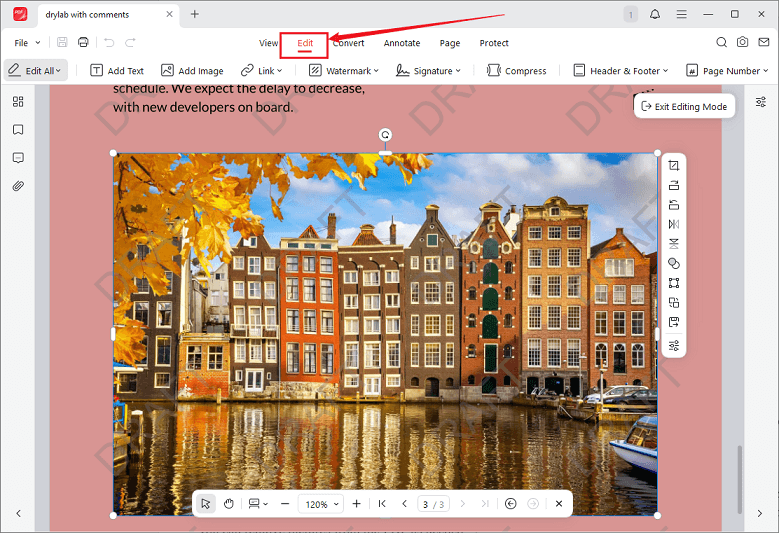This screenshot has height=533, width=779.
Task: Click the PDF app logo icon
Action: tap(20, 14)
